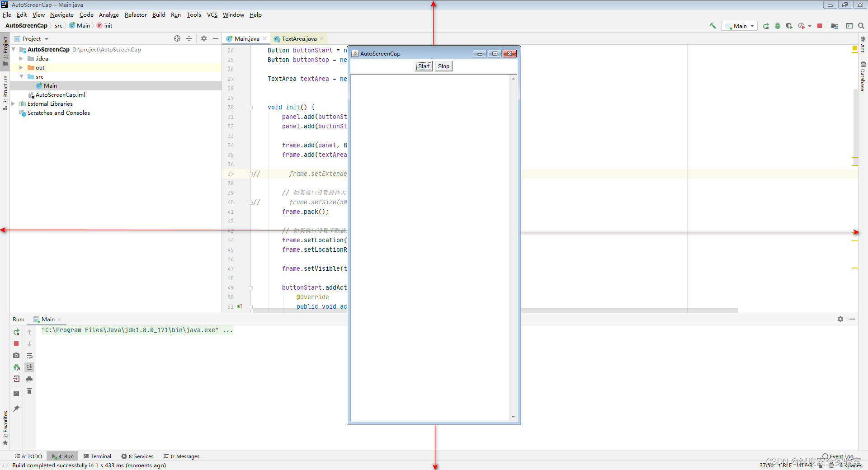This screenshot has height=470, width=868.
Task: Open the Refactor menu
Action: 135,14
